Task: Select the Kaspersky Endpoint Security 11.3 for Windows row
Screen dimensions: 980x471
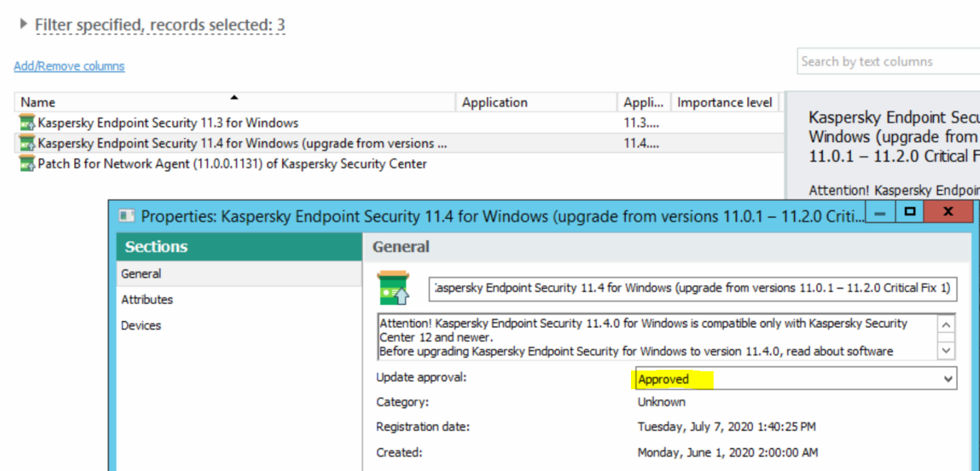Action: (x=168, y=123)
